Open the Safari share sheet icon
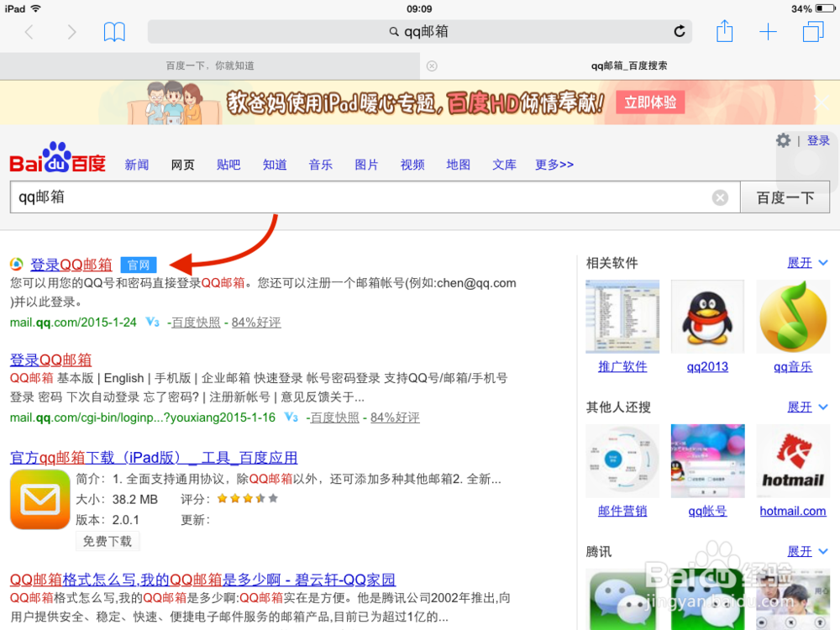The height and width of the screenshot is (630, 840). [724, 31]
